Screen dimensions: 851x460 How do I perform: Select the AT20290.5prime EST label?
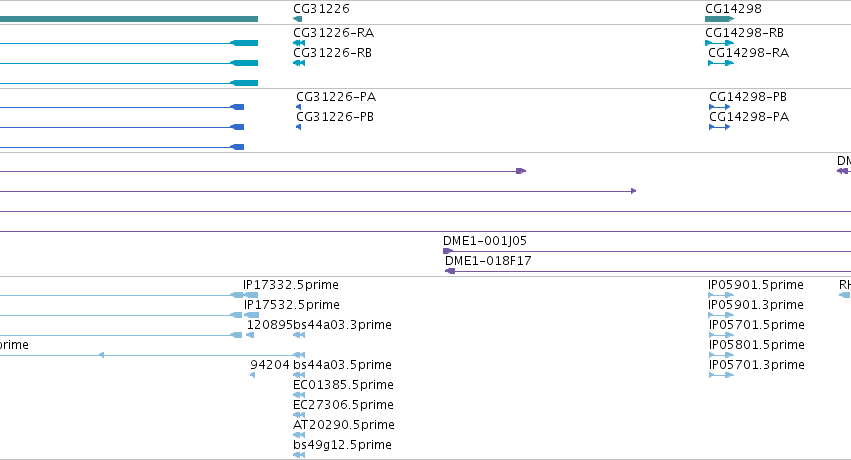click(344, 425)
